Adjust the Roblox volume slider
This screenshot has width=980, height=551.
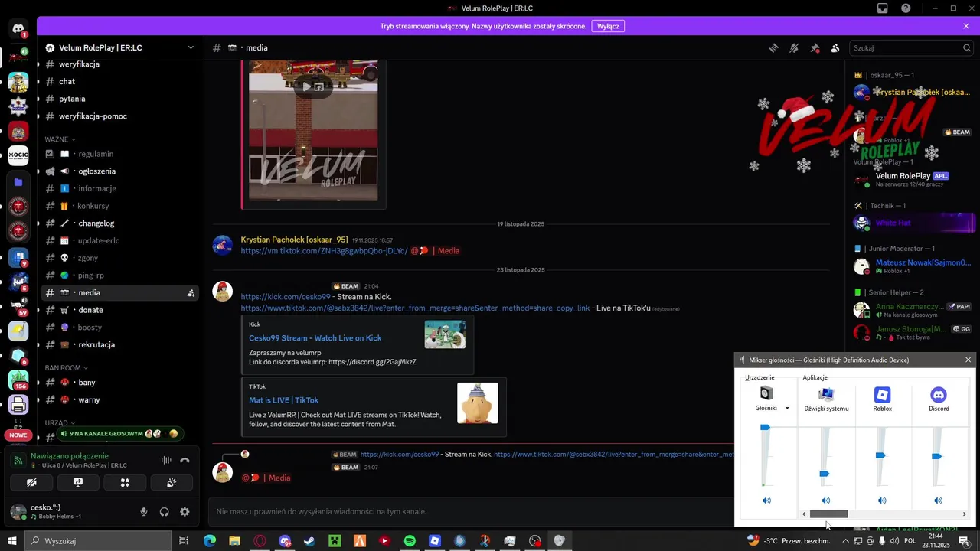[x=880, y=456]
